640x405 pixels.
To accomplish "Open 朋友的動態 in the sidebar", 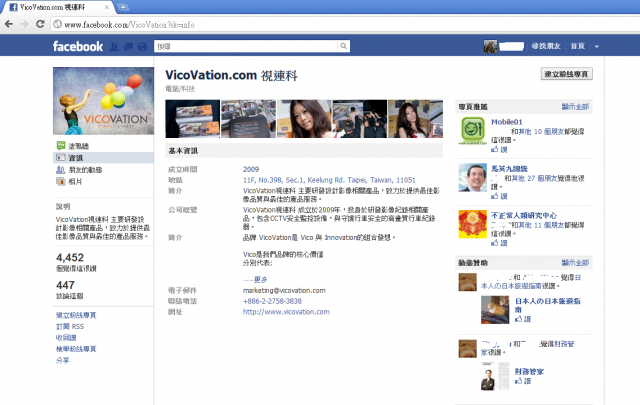I will 85,169.
